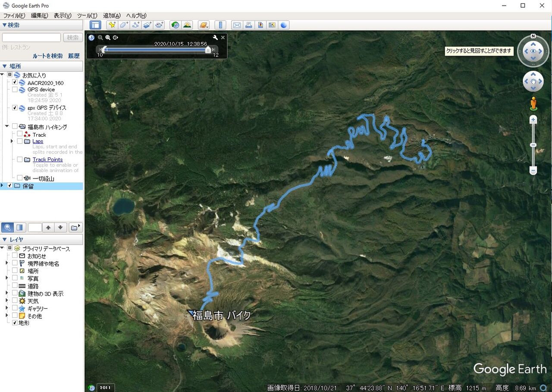
Task: Click the blue globe Earth toolbar icon
Action: tap(284, 25)
